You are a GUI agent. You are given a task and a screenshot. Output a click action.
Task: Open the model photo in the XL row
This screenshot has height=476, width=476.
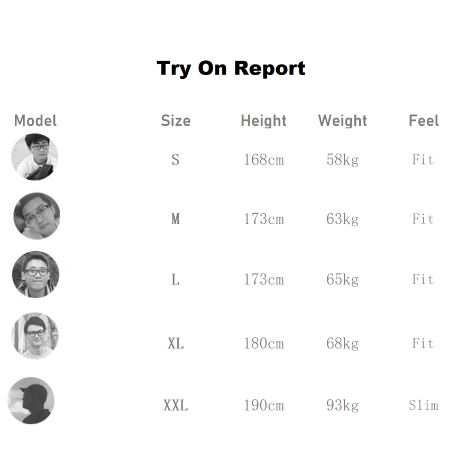[x=35, y=336]
